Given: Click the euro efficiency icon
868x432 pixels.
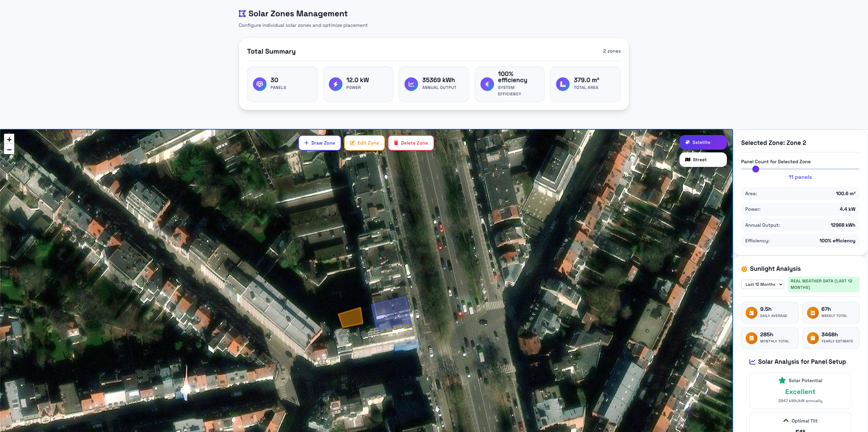Looking at the screenshot, I should pos(487,84).
